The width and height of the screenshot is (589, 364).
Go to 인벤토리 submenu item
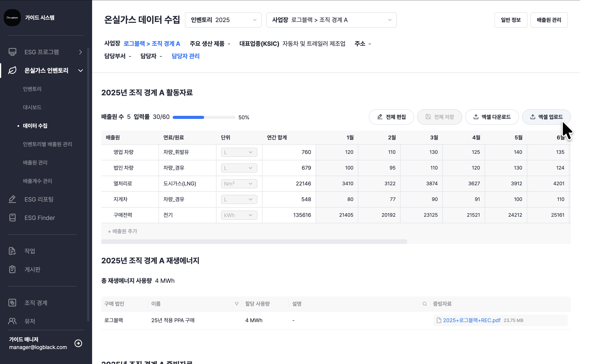click(x=32, y=89)
